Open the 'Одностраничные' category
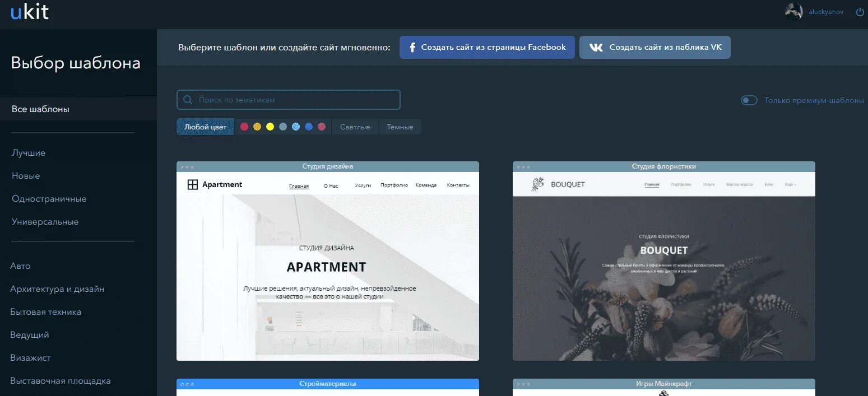Image resolution: width=868 pixels, height=396 pixels. 49,199
